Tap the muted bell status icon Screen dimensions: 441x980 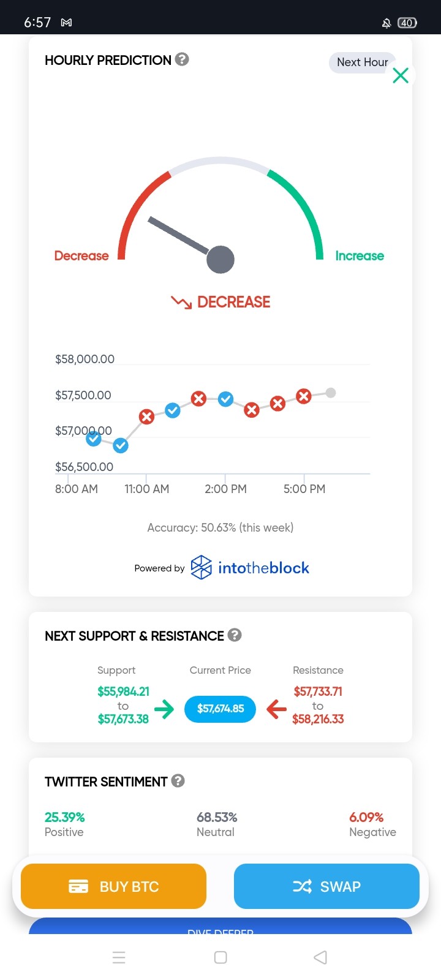click(386, 23)
